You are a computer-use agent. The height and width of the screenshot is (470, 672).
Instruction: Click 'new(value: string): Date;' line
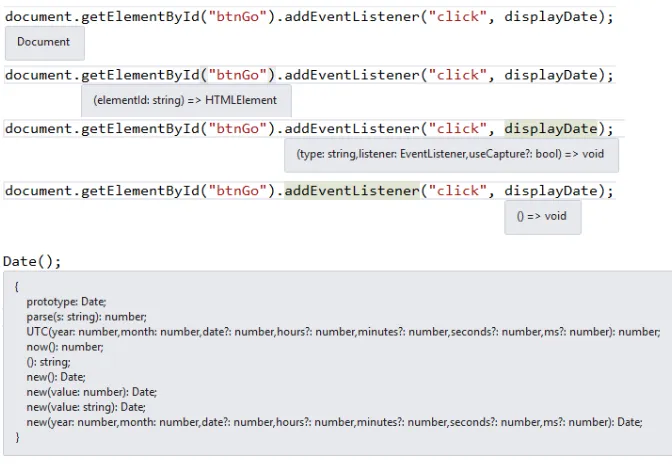coord(86,407)
